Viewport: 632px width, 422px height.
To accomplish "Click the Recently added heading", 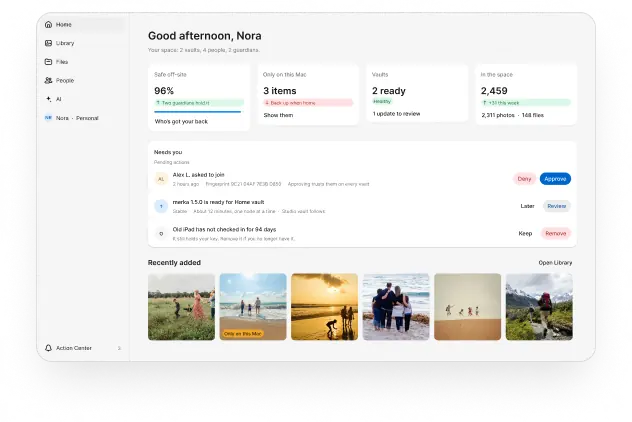I will click(x=174, y=263).
